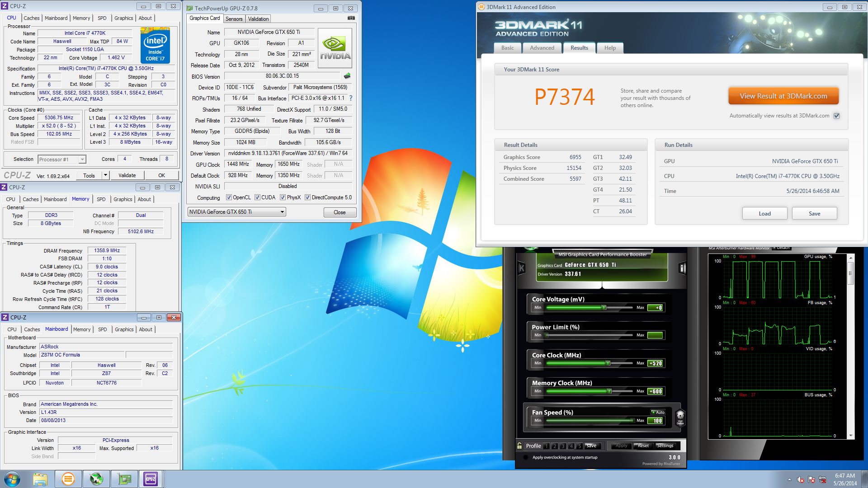Screen dimensions: 868x488
Task: Open Graphics tab in middle CPU-Z Memory window
Action: 123,199
